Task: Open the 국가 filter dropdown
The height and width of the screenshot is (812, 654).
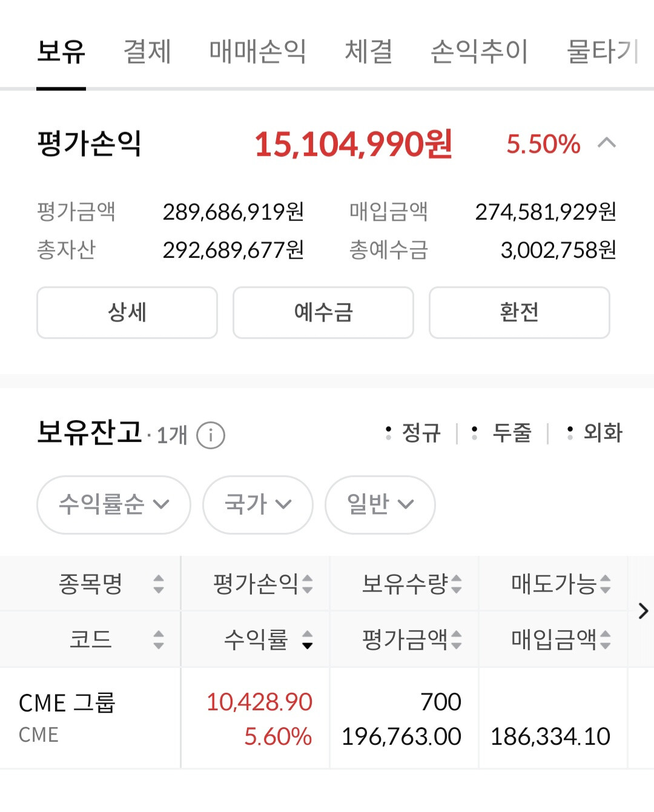Action: pyautogui.click(x=258, y=504)
